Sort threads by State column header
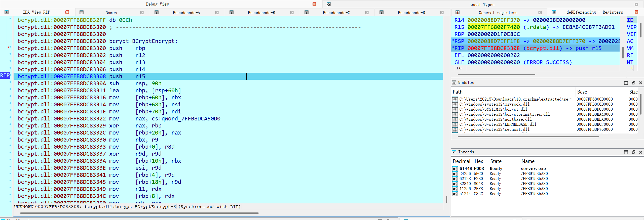 (496, 161)
